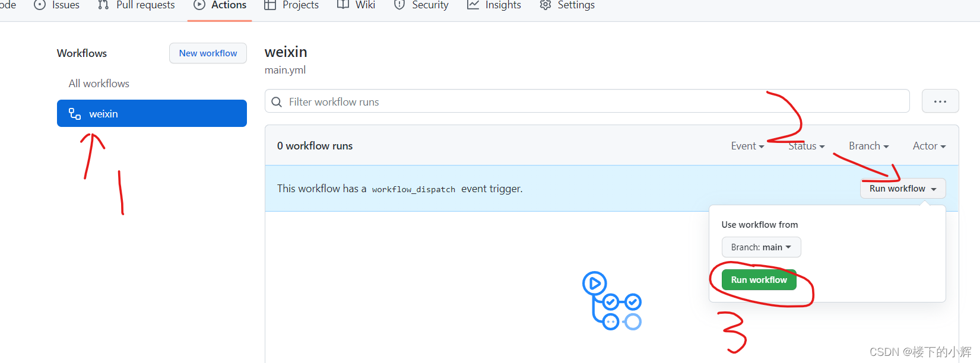This screenshot has height=363, width=980.
Task: Select All workflows in sidebar
Action: (99, 84)
